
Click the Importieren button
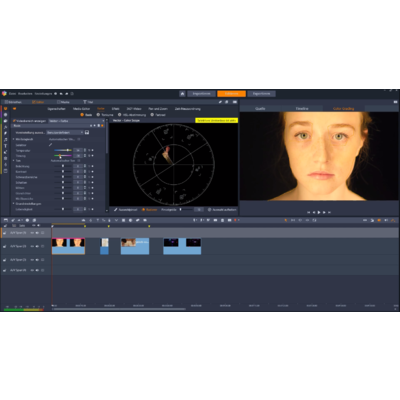click(x=201, y=94)
